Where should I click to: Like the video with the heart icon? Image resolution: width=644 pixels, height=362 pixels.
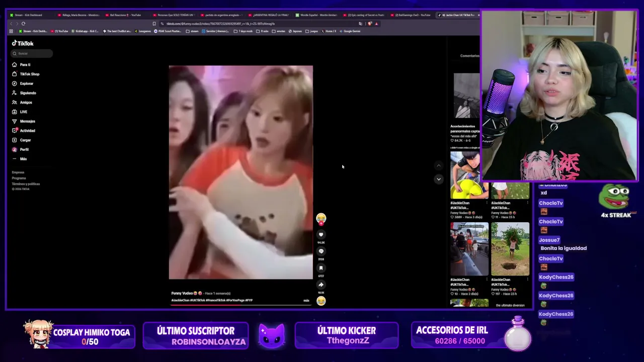pos(321,235)
